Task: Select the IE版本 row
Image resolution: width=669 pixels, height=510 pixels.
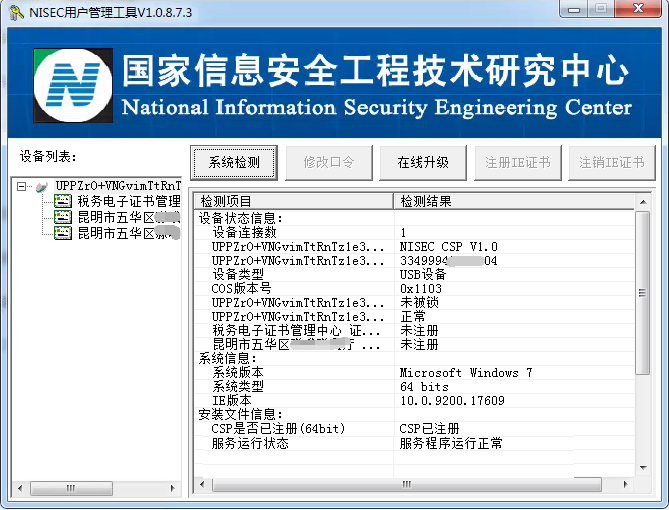Action: pos(414,400)
